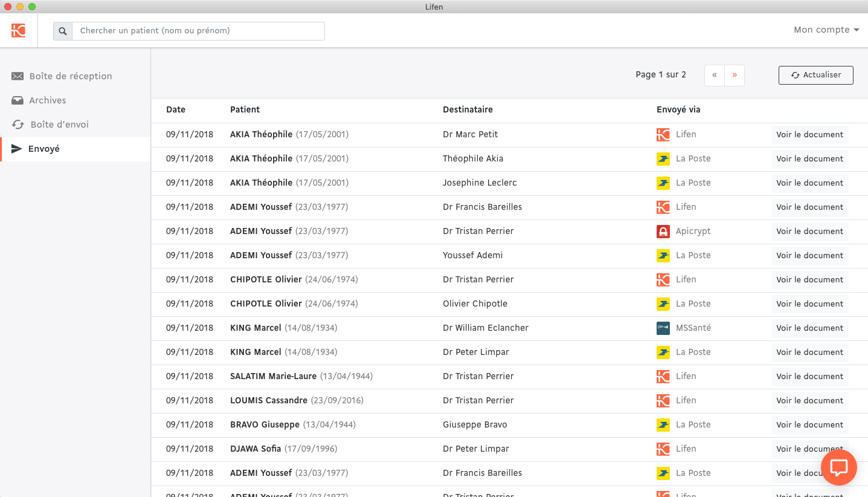Click the Apicrypt label text
868x497 pixels.
tap(693, 232)
